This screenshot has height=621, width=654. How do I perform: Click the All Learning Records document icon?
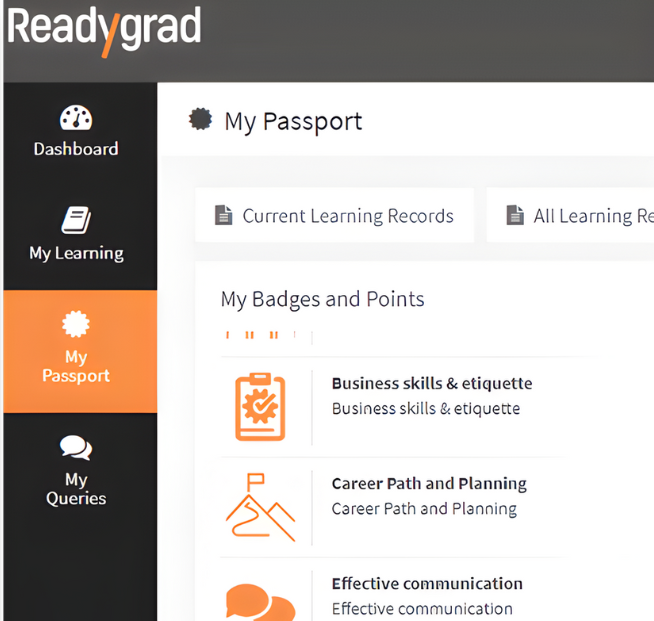click(515, 215)
